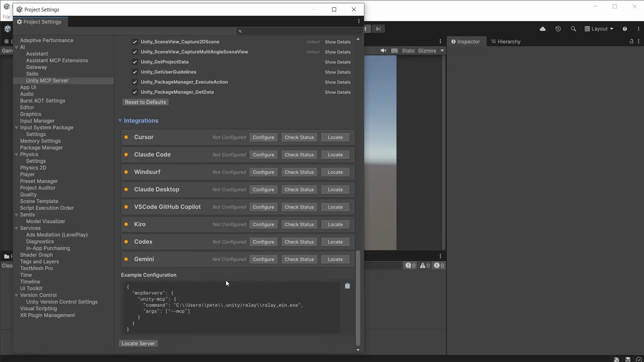The width and height of the screenshot is (644, 362).
Task: Uncheck Unity_PackageManager_GetData tool
Action: [x=135, y=92]
